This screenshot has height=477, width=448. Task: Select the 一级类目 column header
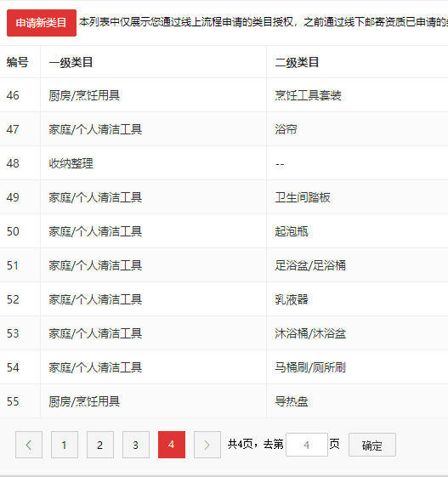tap(71, 62)
